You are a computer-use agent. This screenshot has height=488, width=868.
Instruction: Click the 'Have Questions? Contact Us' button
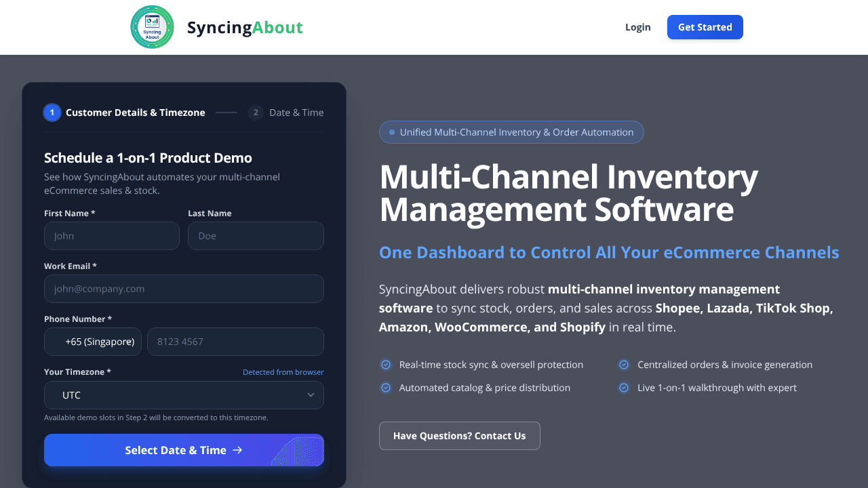click(460, 436)
